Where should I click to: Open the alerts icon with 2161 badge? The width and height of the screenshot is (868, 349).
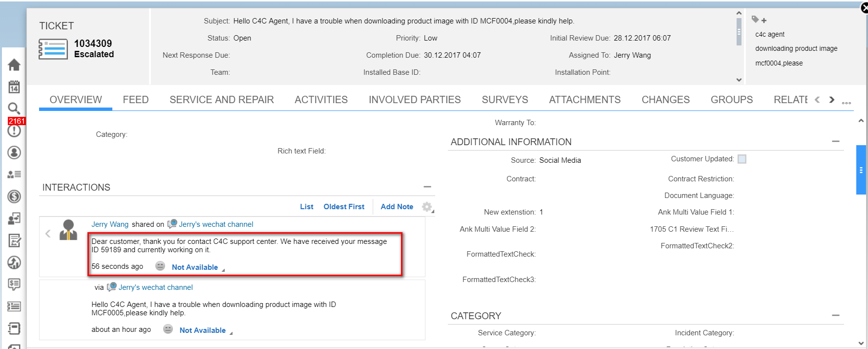pos(14,130)
